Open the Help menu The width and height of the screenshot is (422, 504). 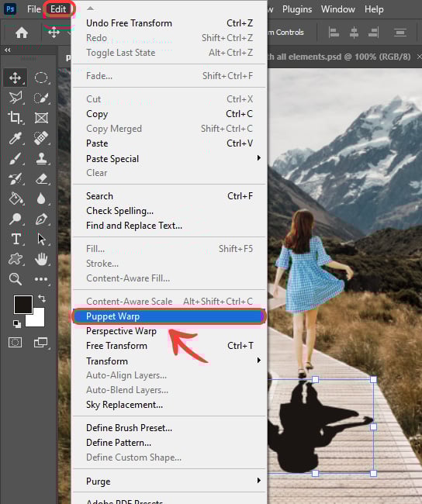tap(374, 9)
